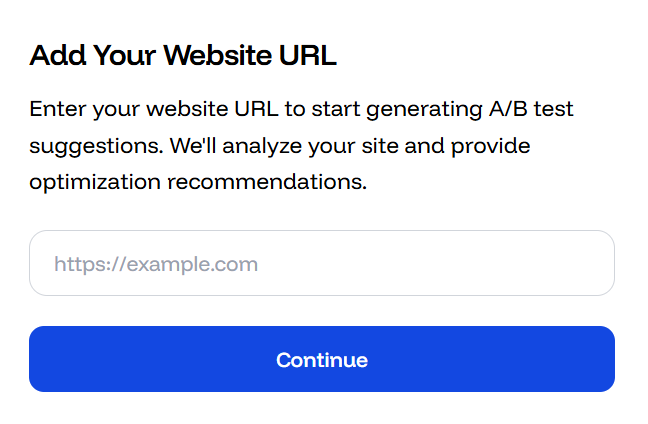Click the "optimization recommendations." text line

(198, 183)
